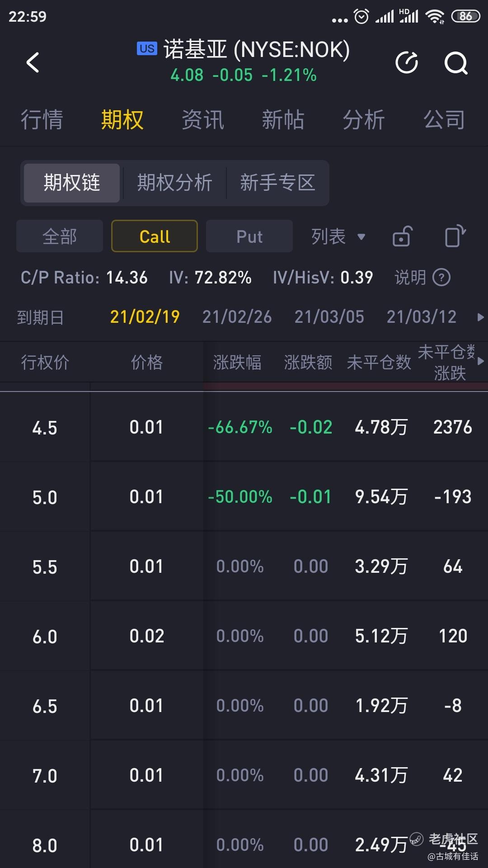Tap the unlock padlock icon
Image resolution: width=488 pixels, height=868 pixels.
(402, 236)
